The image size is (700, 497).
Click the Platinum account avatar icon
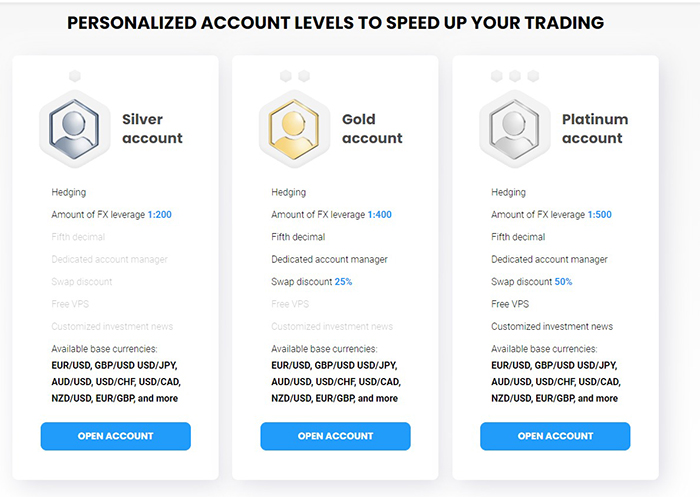pos(515,128)
